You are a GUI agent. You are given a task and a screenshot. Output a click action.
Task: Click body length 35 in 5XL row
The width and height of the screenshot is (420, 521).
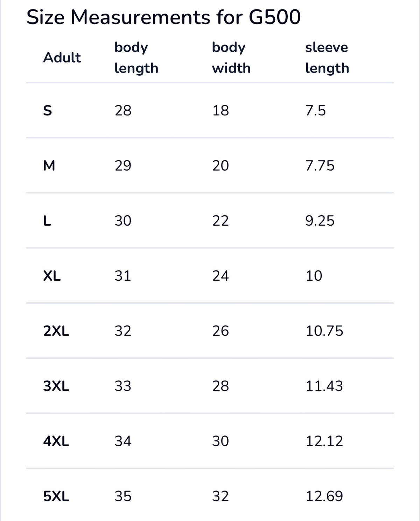[x=123, y=496]
